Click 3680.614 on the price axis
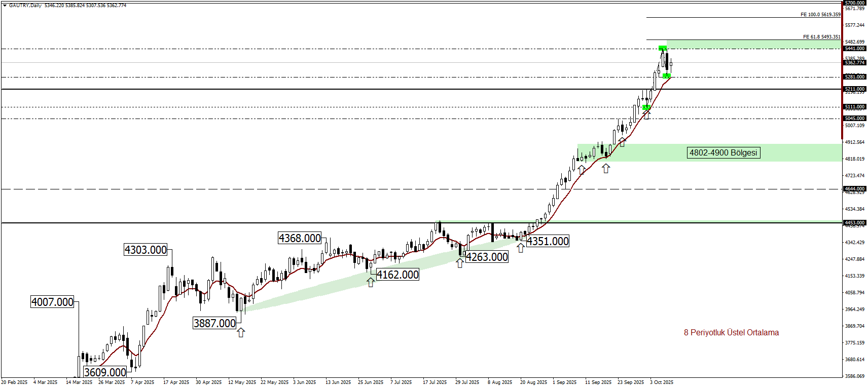 click(855, 360)
